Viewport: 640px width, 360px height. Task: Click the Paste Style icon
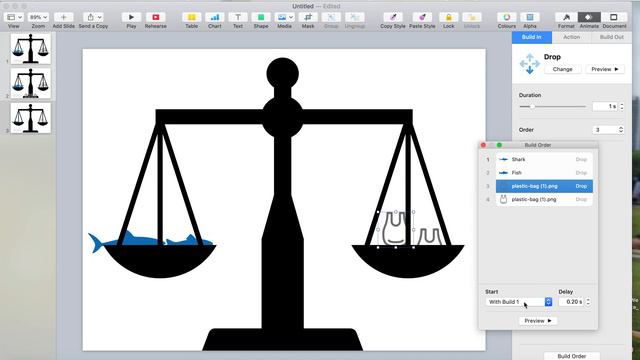pos(422,17)
